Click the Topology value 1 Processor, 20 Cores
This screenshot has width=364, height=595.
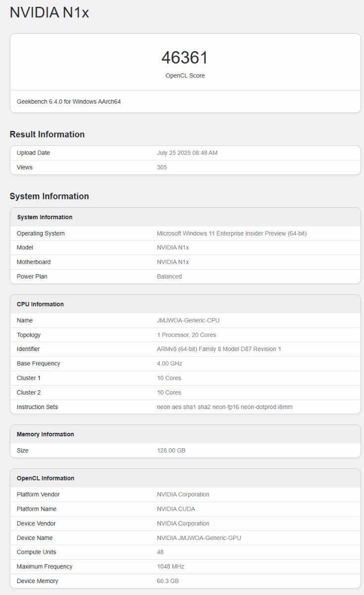[186, 335]
